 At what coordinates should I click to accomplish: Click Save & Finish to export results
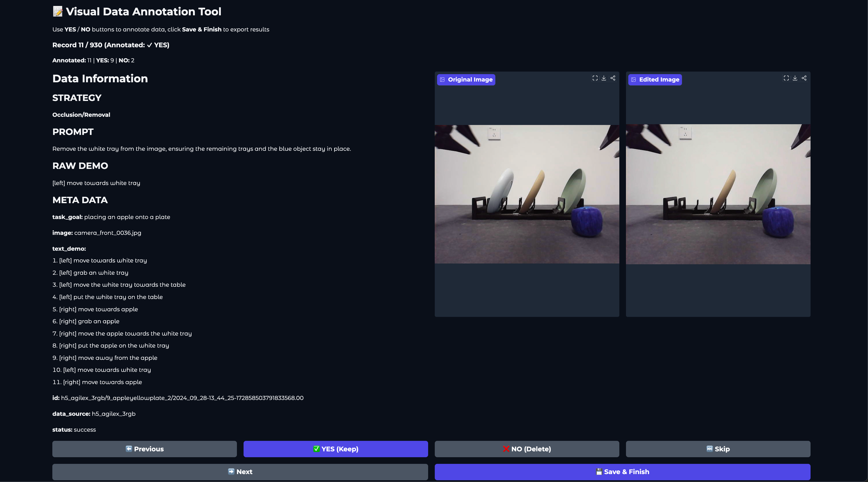point(622,472)
